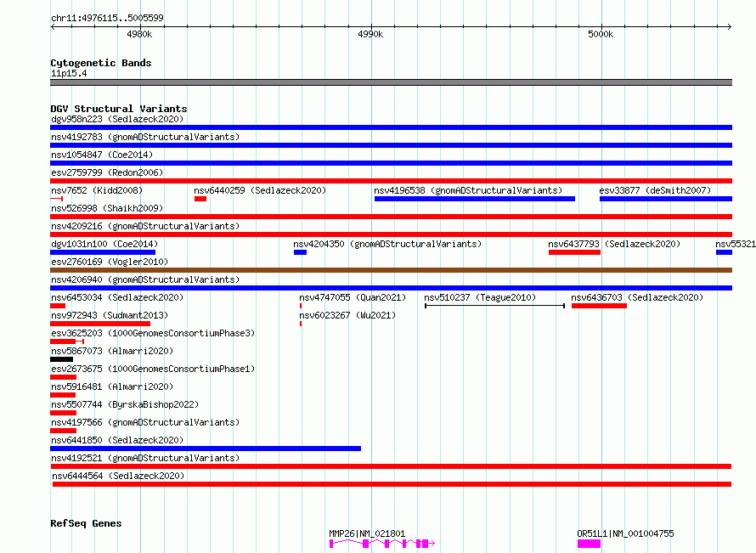Screen dimensions: 756x553
Task: Click the OR51L1|NM_001004755 gene block
Action: tap(590, 544)
